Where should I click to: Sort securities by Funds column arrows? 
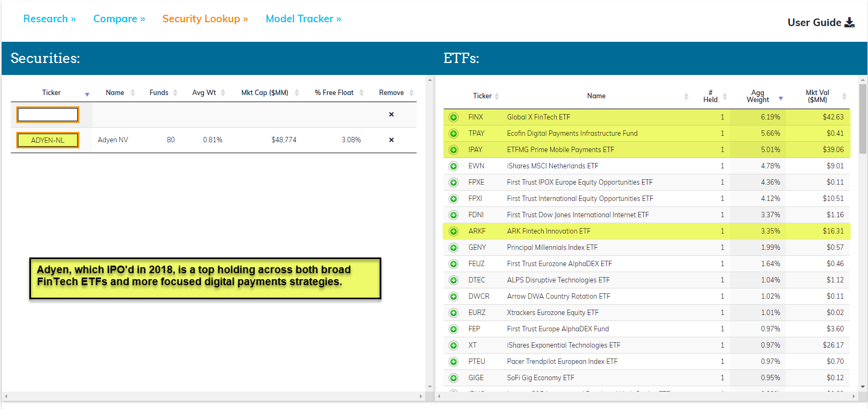(175, 93)
